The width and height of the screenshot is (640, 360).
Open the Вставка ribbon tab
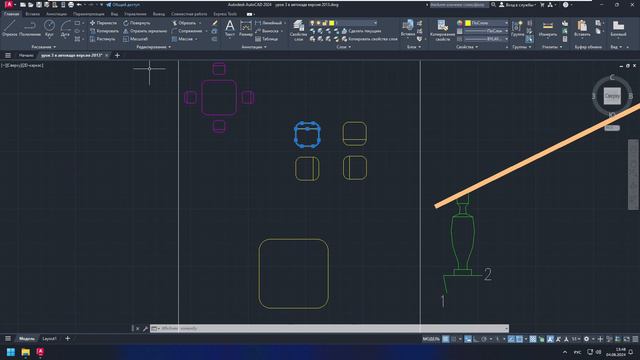pyautogui.click(x=32, y=14)
